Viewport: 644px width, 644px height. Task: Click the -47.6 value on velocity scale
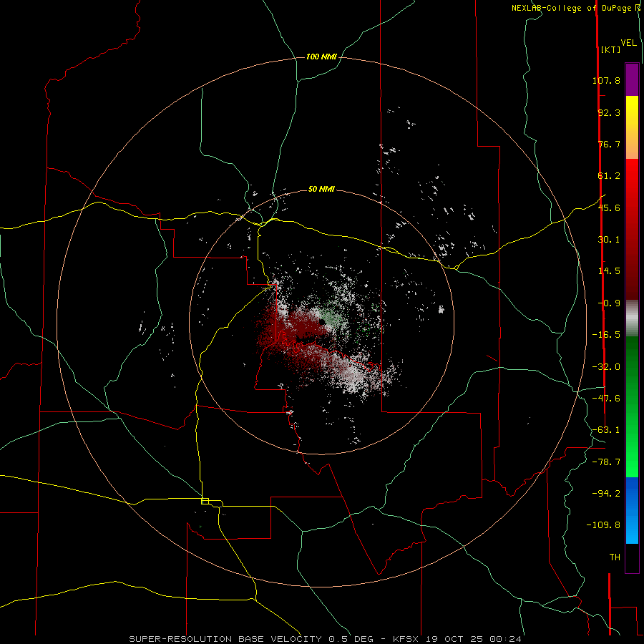coord(606,399)
